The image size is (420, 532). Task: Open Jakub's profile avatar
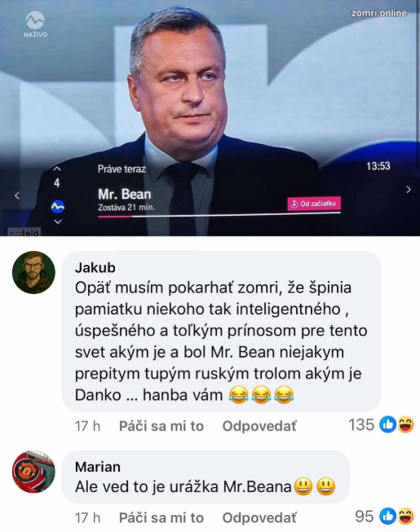coord(33,272)
